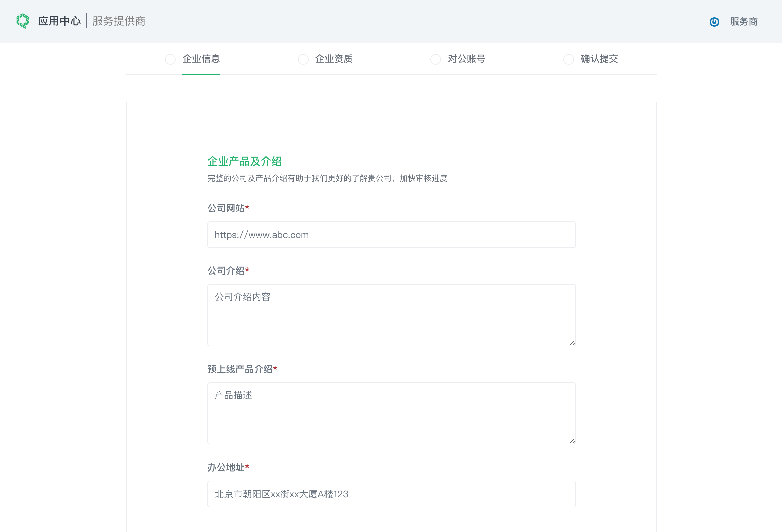Switch to the 对公账号 step tab

[x=467, y=59]
